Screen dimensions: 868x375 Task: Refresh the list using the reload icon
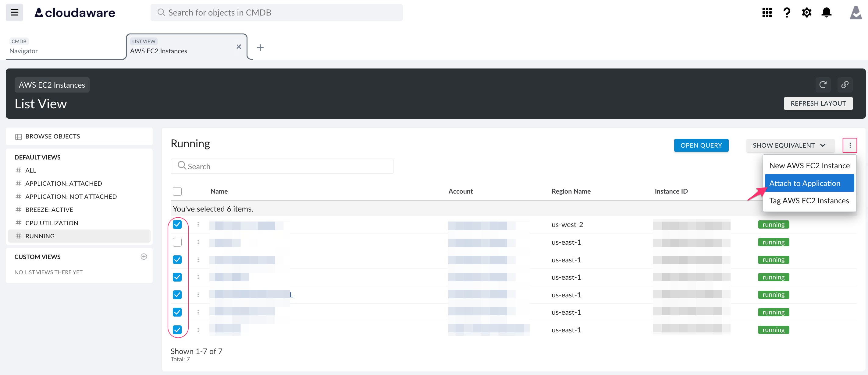(823, 85)
